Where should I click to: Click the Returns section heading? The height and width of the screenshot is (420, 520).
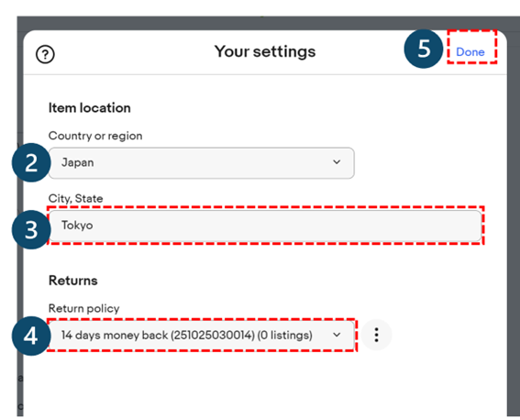pos(73,281)
